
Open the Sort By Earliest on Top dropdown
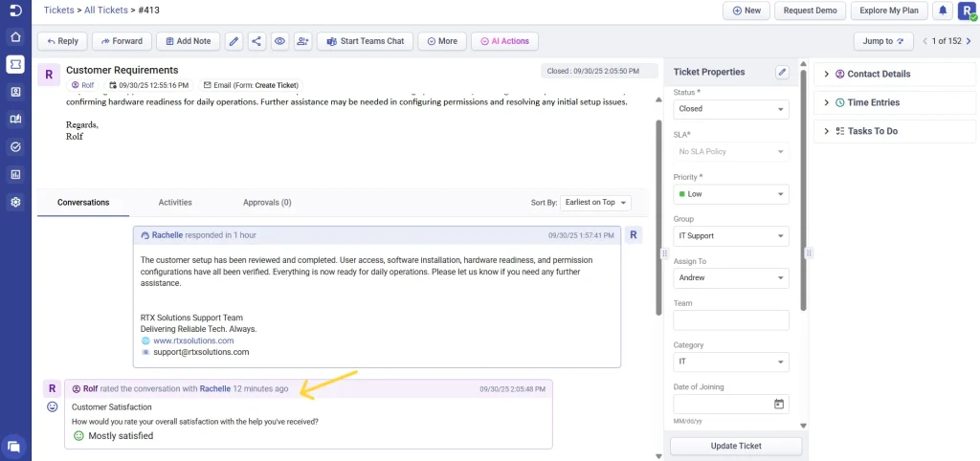click(x=595, y=203)
